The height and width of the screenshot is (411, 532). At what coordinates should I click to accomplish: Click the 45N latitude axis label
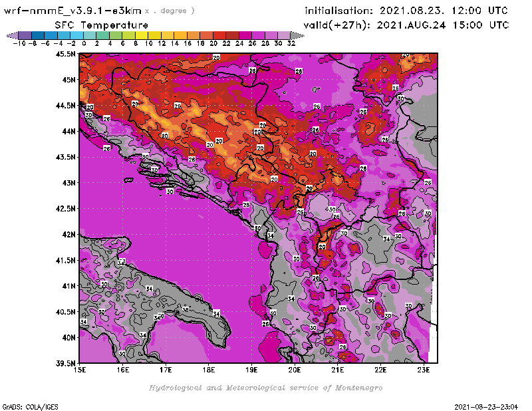68,80
